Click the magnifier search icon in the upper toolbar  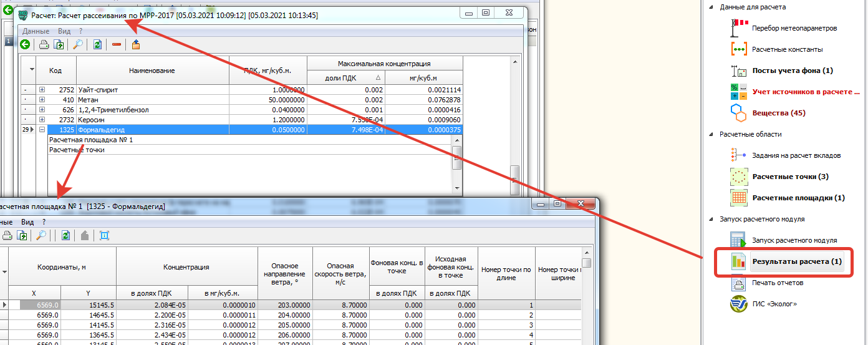pos(78,44)
